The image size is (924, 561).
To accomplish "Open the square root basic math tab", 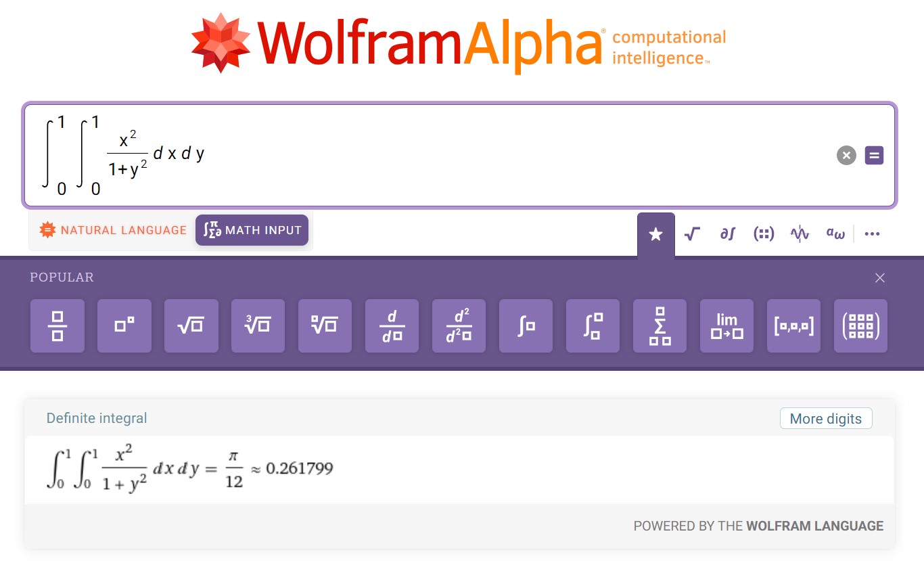I will click(692, 234).
